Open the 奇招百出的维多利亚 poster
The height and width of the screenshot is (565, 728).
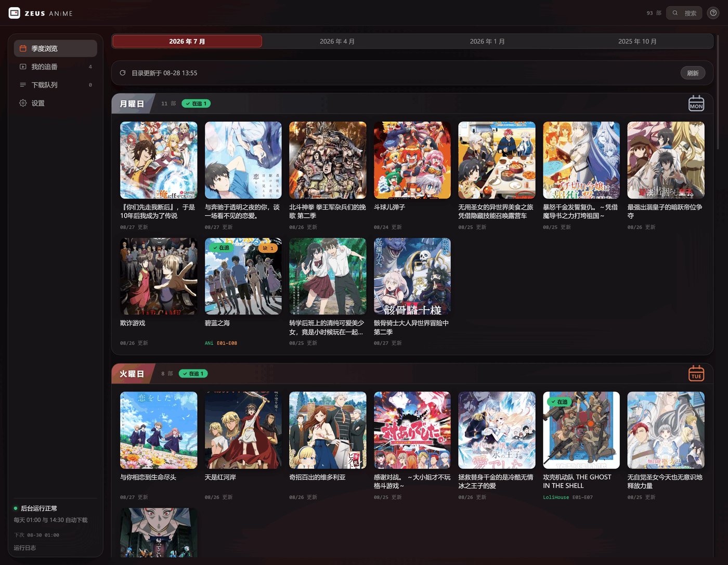328,430
